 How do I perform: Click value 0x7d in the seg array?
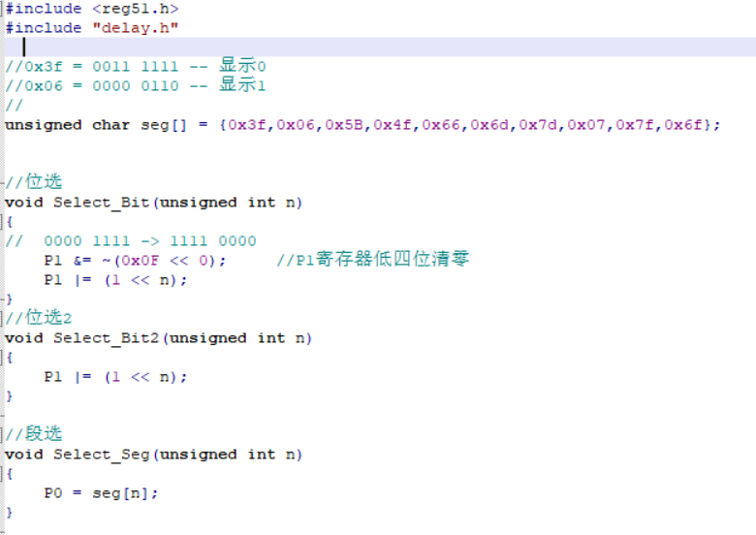pyautogui.click(x=538, y=125)
